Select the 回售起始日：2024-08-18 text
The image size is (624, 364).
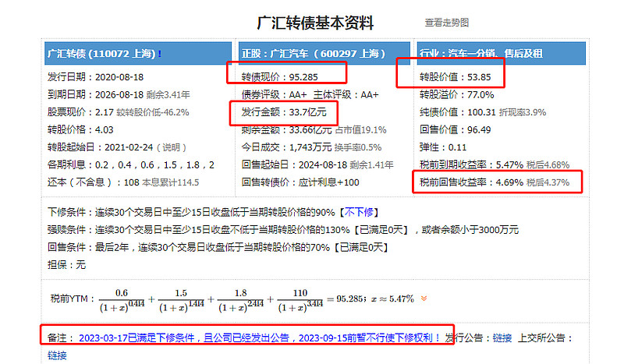294,164
